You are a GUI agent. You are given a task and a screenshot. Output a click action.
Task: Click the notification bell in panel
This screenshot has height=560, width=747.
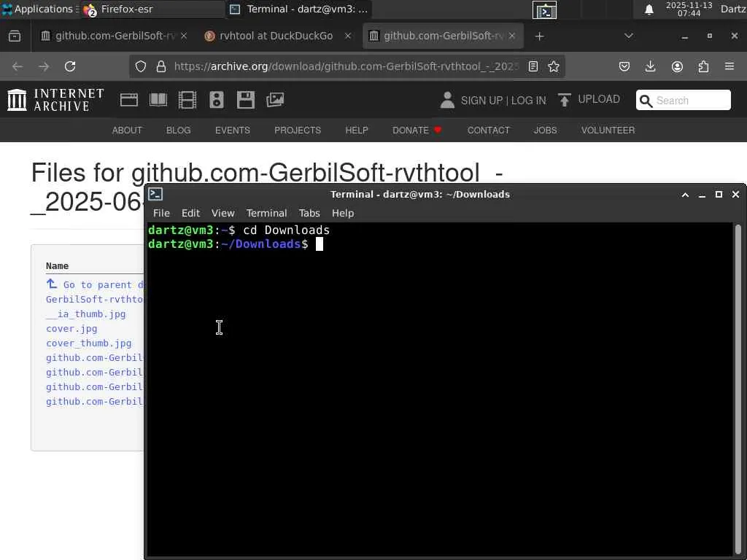click(x=649, y=9)
